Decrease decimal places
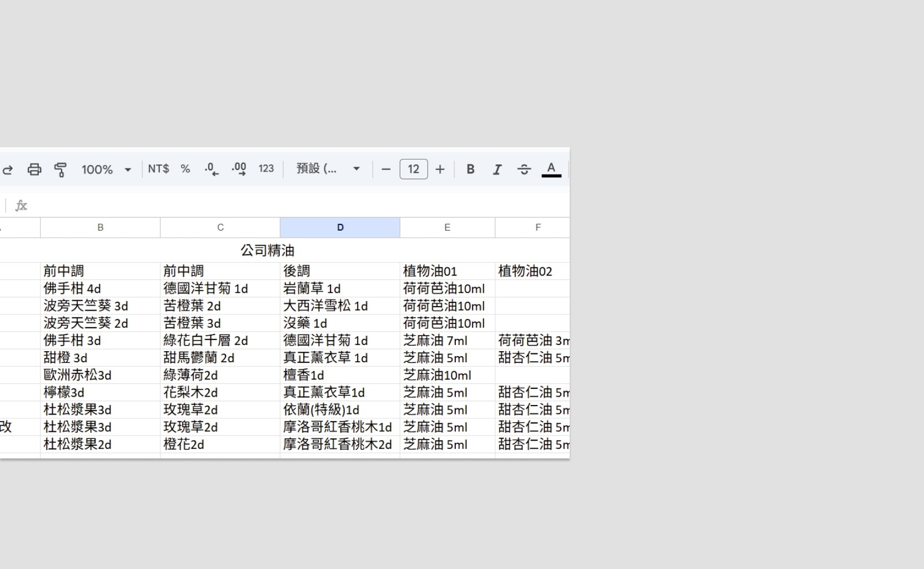This screenshot has height=569, width=924. pyautogui.click(x=212, y=169)
